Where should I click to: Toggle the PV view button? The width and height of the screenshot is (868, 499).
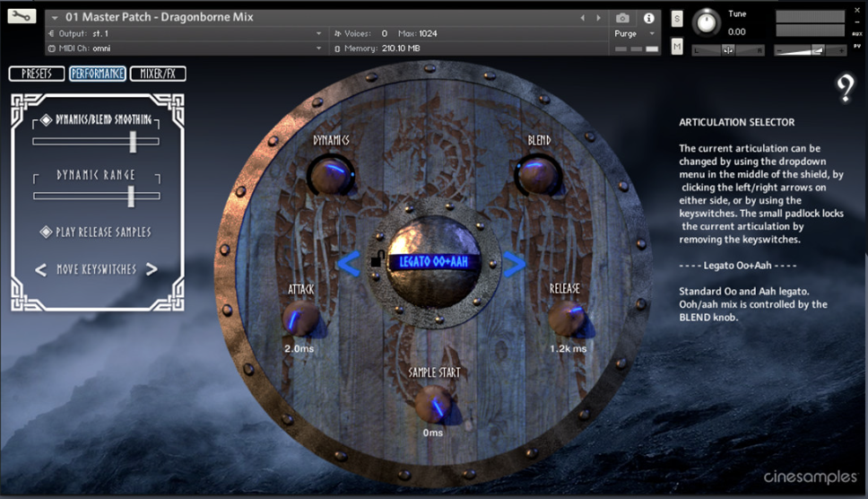[857, 47]
